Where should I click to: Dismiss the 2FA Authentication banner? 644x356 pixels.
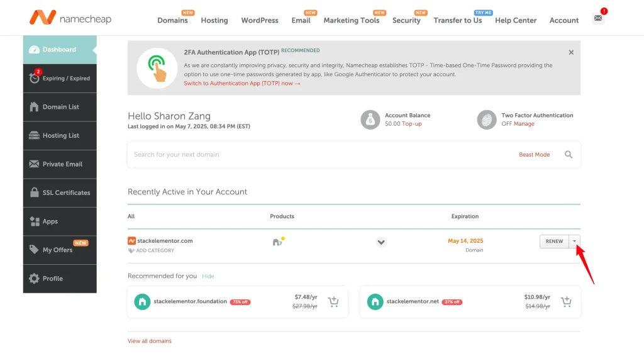571,53
